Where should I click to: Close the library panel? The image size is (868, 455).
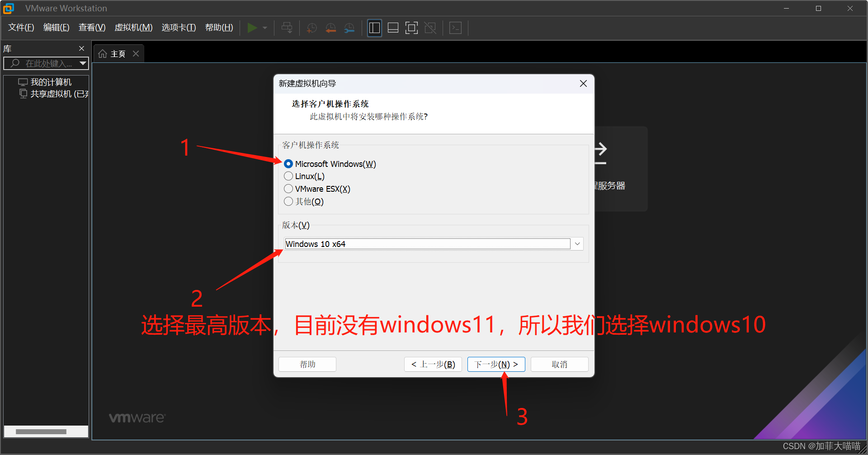point(81,48)
